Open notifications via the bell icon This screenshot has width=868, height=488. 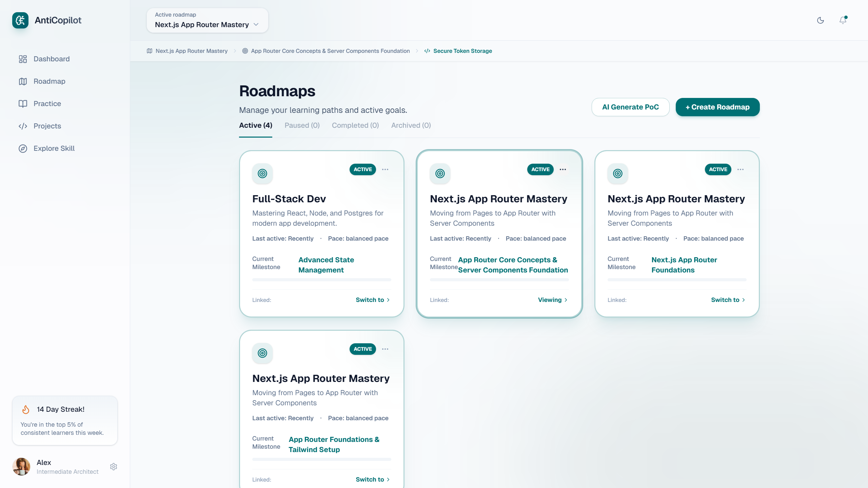tap(843, 20)
